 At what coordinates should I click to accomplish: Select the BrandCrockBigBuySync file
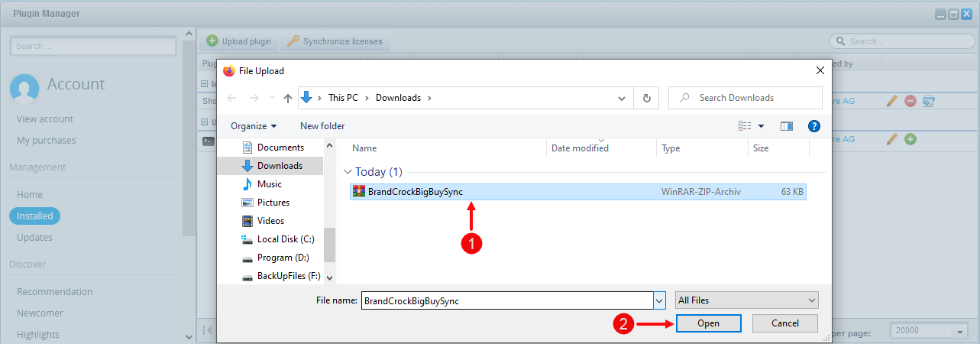click(415, 192)
